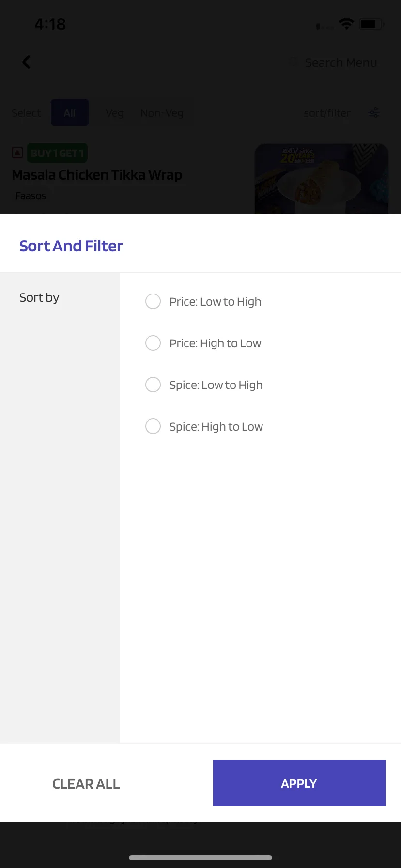Tap the battery status icon
This screenshot has height=868, width=401.
[x=371, y=24]
